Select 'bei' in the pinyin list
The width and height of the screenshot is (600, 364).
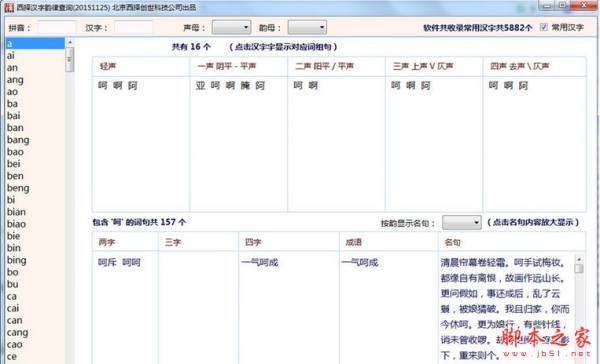35,164
